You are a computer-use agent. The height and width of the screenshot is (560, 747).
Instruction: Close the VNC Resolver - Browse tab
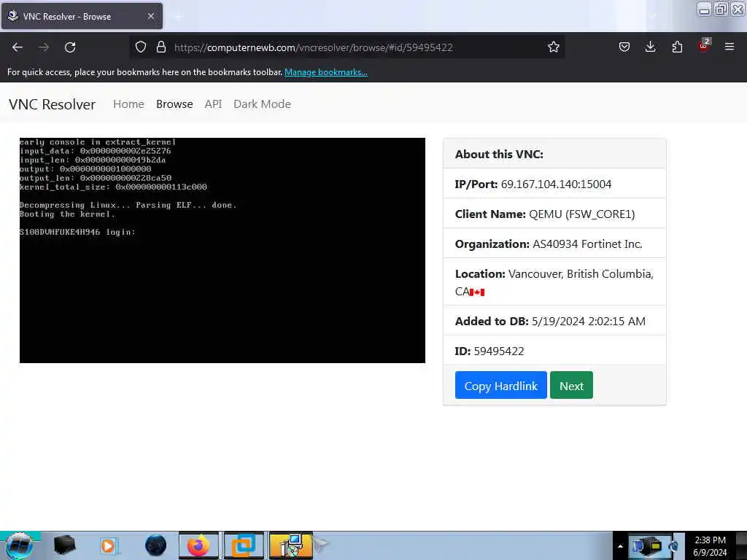coord(151,16)
